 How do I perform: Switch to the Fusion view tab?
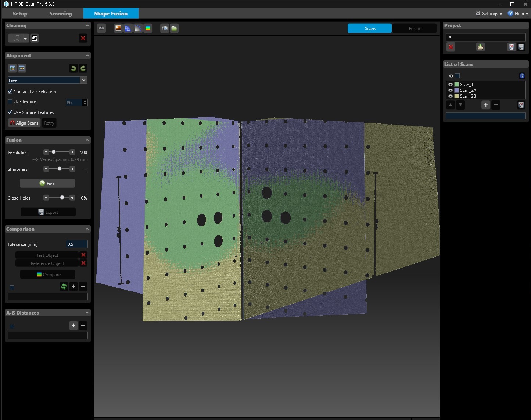415,28
